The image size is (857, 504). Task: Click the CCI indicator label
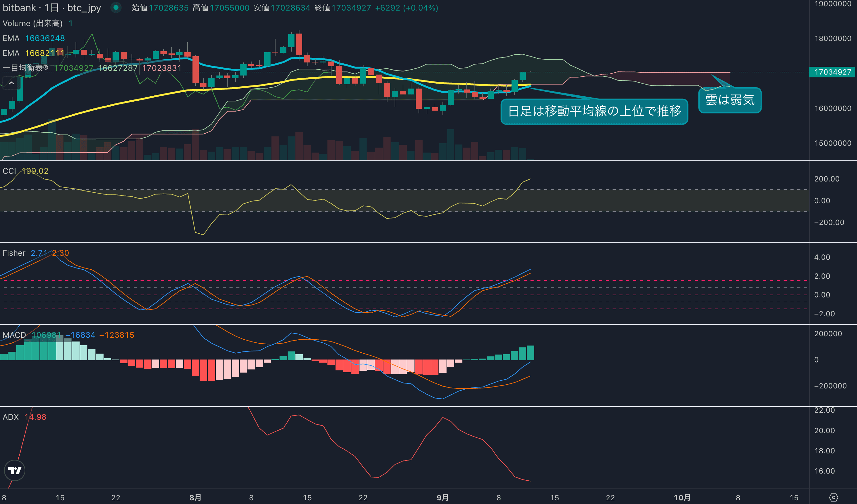[x=9, y=171]
